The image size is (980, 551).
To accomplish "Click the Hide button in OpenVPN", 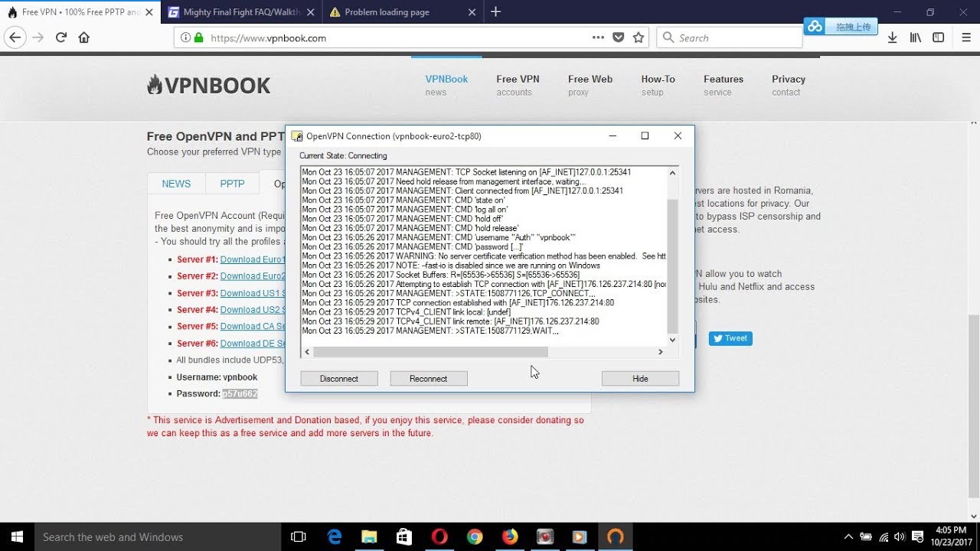I will [640, 378].
